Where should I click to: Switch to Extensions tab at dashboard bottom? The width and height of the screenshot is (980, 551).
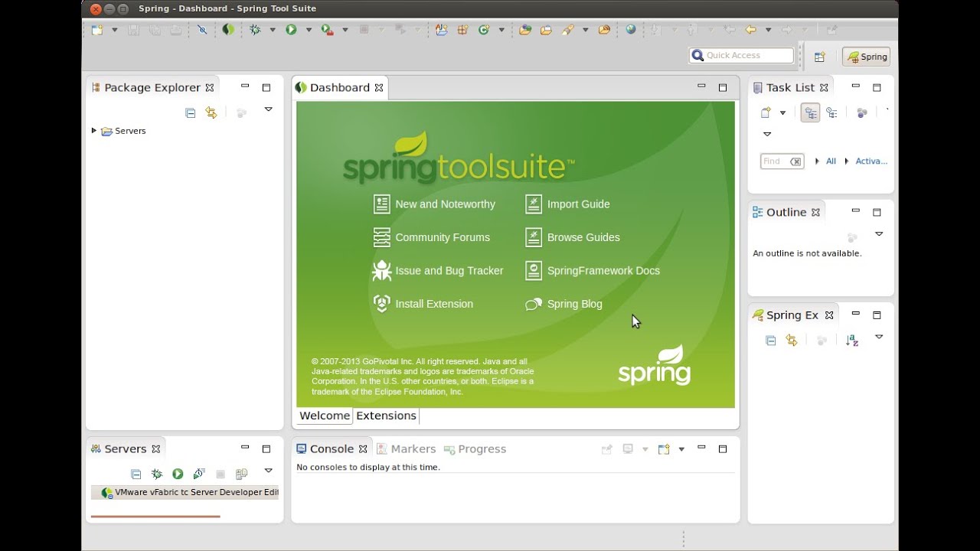386,416
